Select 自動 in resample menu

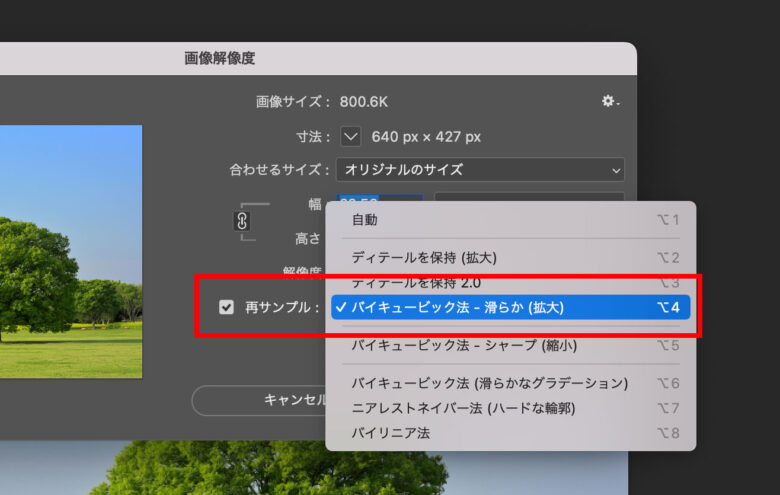(x=510, y=220)
